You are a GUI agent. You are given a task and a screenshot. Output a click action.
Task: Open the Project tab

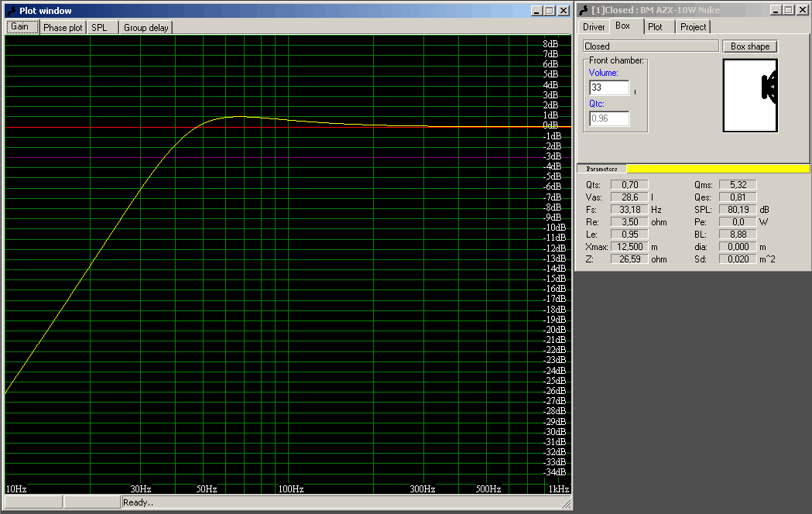pos(693,27)
